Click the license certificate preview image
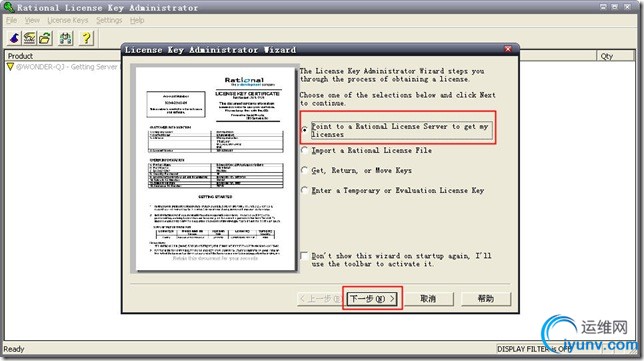This screenshot has height=361, width=644. [215, 169]
